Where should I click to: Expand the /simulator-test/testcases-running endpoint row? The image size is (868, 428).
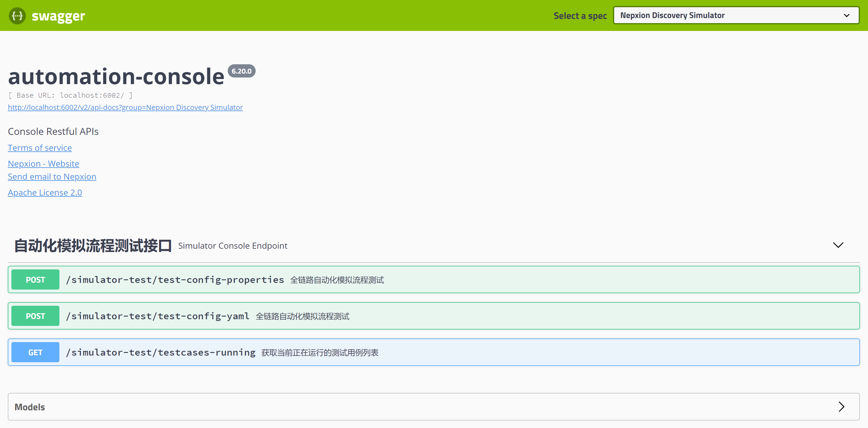161,352
